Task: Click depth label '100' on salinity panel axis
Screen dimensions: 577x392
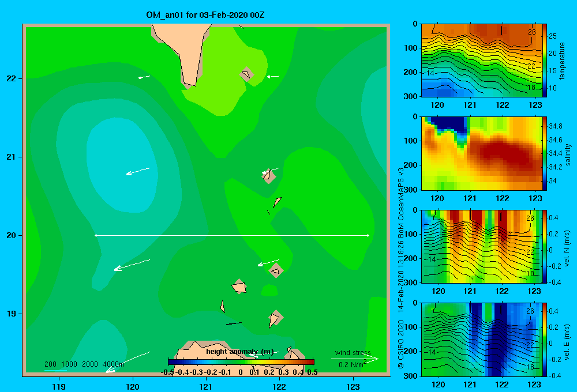Action: click(x=411, y=141)
